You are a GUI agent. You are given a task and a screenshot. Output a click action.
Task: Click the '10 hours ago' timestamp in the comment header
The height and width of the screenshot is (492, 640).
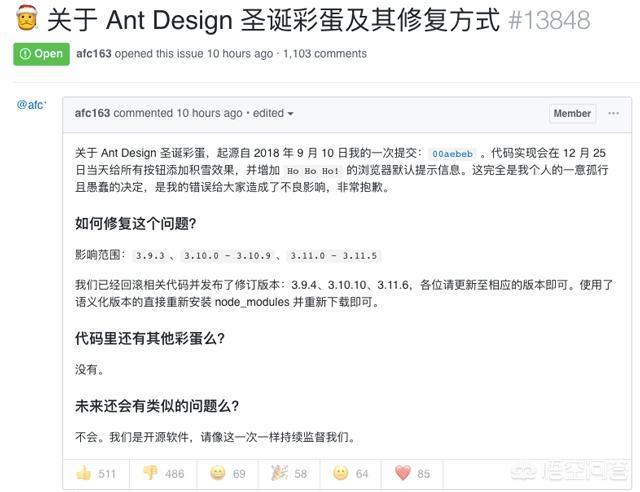[209, 113]
